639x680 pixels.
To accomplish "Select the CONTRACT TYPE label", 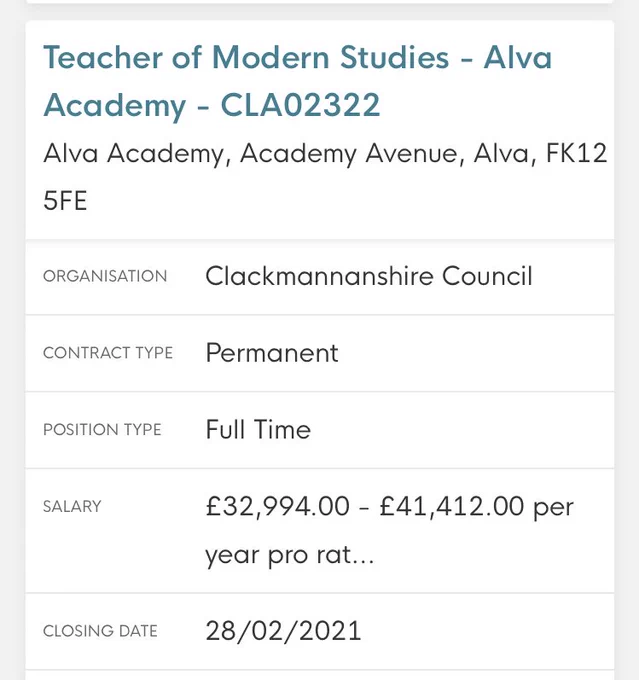I will pos(108,353).
